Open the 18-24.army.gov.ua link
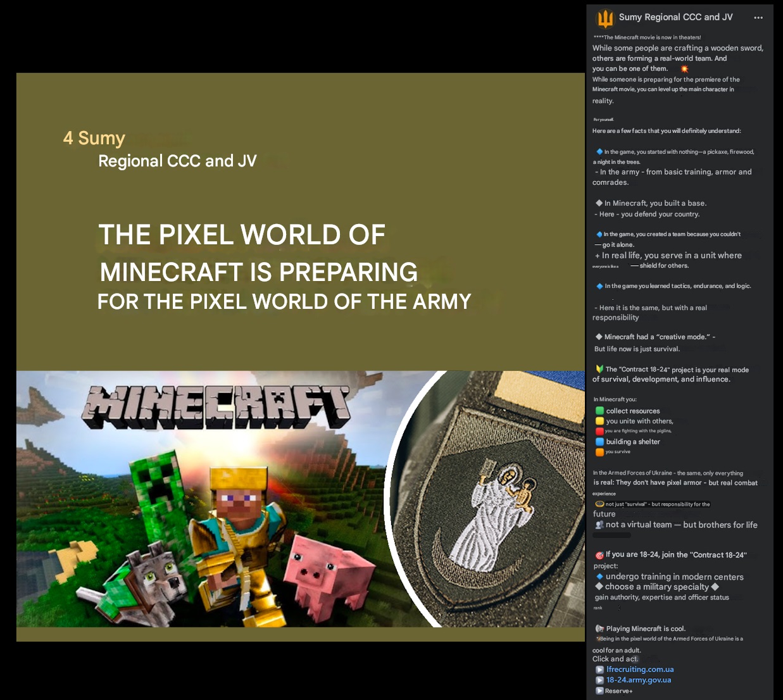 pyautogui.click(x=639, y=680)
